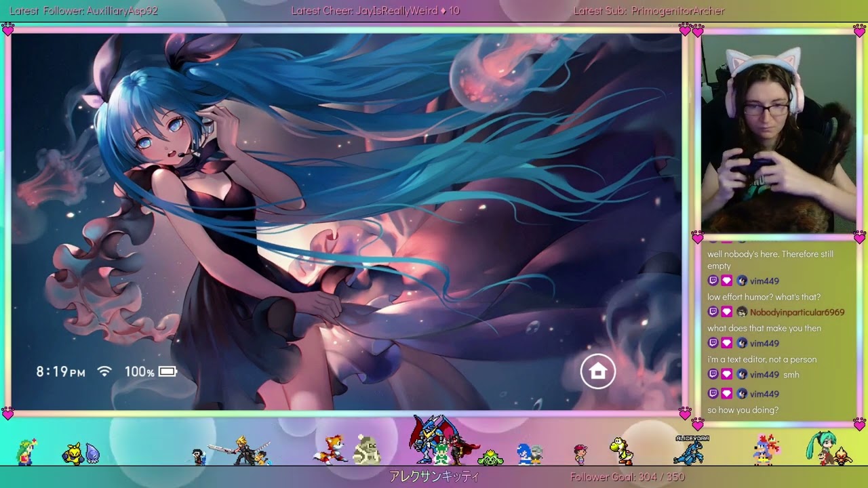Click vim449 username above 'low effort humor'
This screenshot has height=488, width=868.
point(764,281)
